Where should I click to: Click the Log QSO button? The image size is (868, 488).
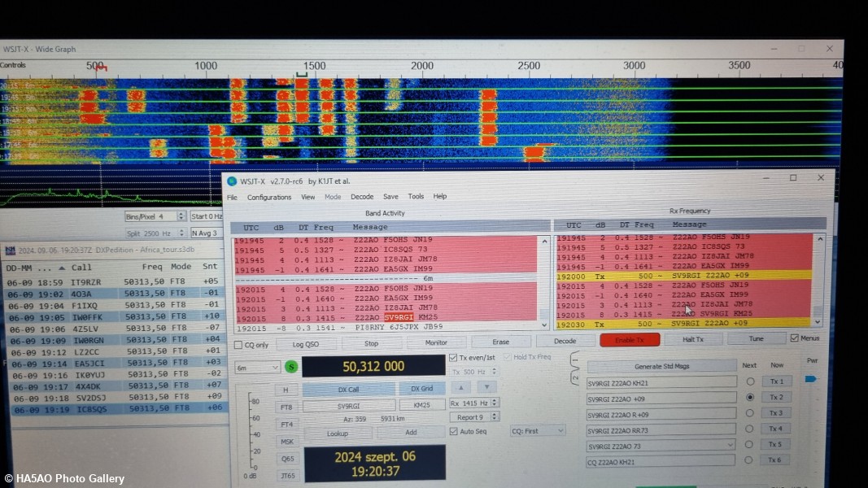click(306, 344)
